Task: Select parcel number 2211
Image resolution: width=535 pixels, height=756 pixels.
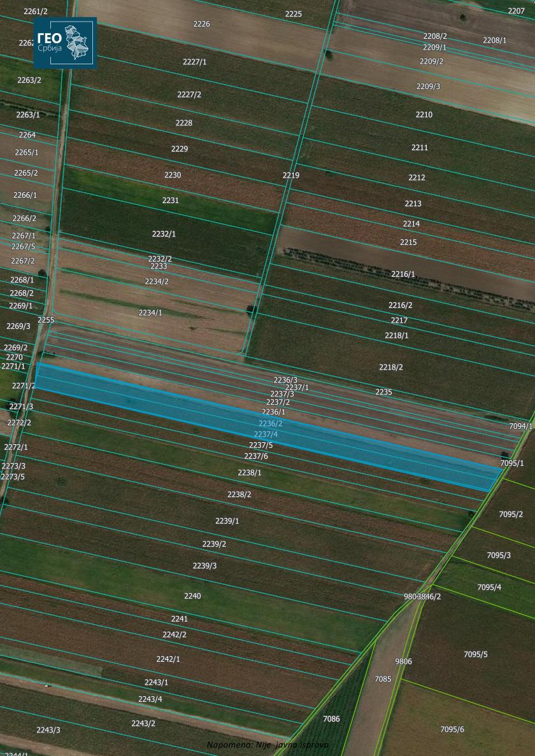Action: (420, 147)
